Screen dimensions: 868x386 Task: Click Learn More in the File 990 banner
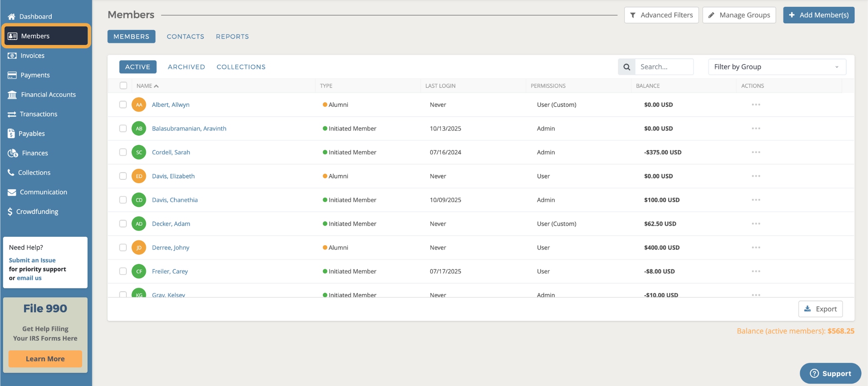(x=45, y=358)
